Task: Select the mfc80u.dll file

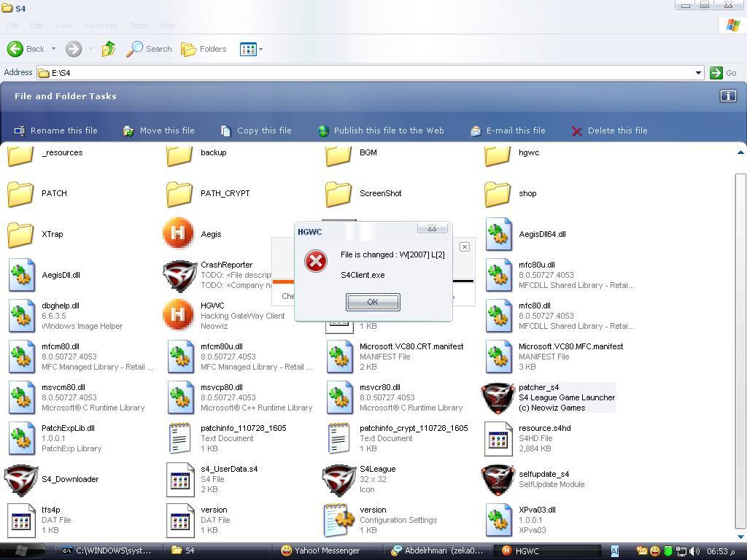Action: pyautogui.click(x=560, y=275)
